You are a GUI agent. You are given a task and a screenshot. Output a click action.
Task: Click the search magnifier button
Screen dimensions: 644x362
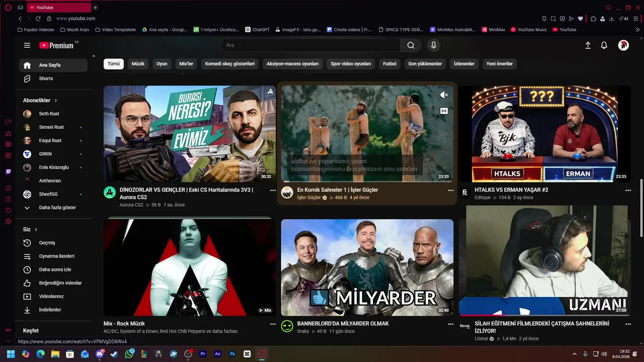point(411,45)
